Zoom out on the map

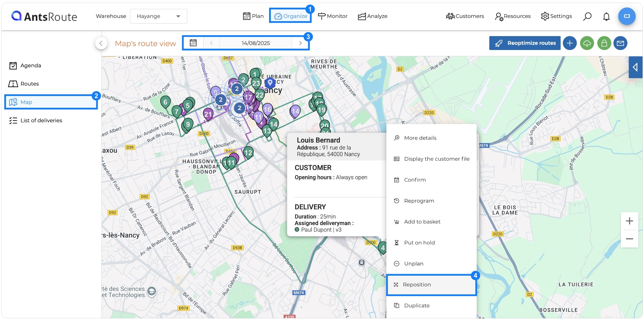(x=629, y=239)
